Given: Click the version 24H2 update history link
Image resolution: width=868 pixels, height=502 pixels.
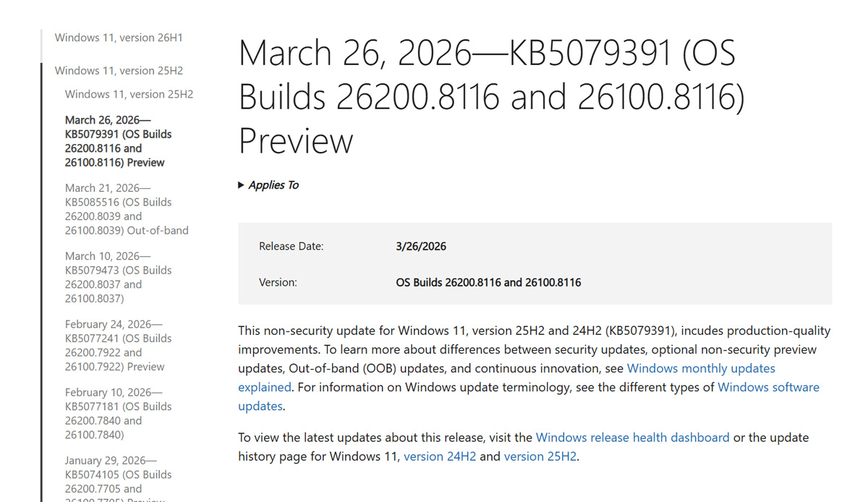Looking at the screenshot, I should [x=440, y=456].
